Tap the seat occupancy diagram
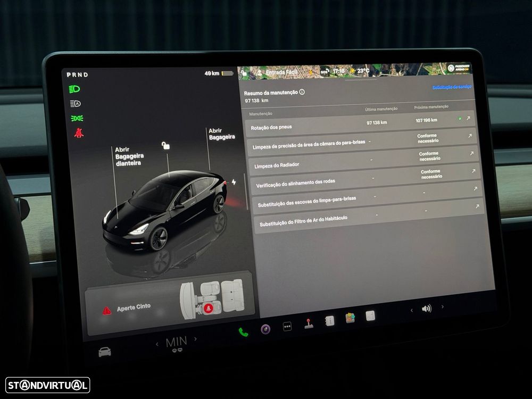This screenshot has height=399, width=532. click(212, 299)
